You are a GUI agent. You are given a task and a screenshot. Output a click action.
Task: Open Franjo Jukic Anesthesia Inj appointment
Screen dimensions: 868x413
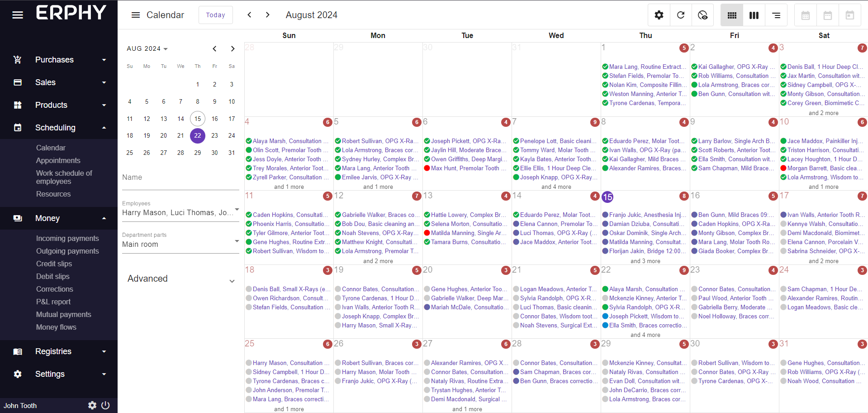point(644,215)
